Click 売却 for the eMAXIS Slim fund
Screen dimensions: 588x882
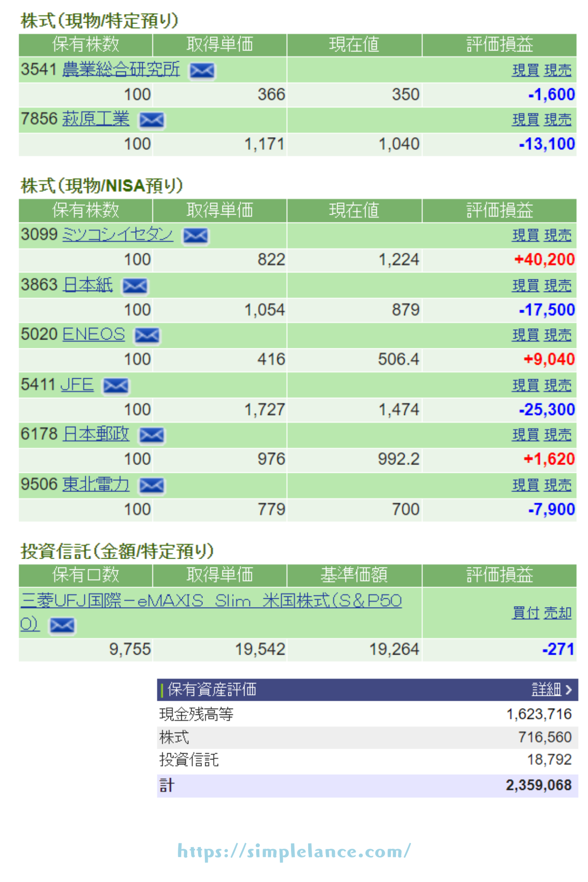click(x=558, y=613)
